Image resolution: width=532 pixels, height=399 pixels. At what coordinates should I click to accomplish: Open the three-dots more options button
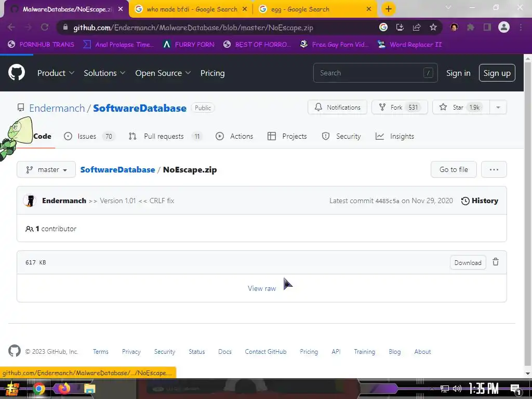coord(494,169)
